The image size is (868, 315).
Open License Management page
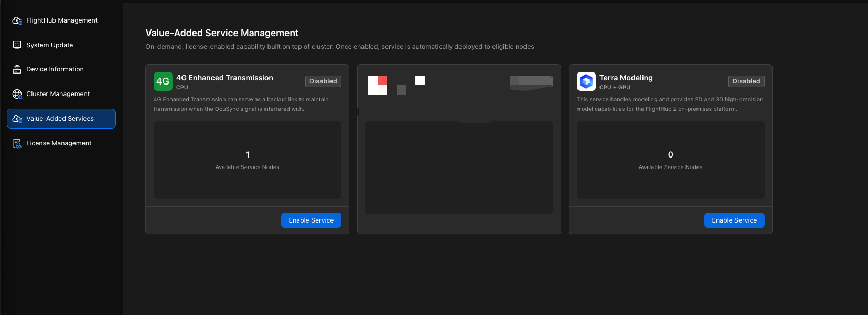(61, 143)
